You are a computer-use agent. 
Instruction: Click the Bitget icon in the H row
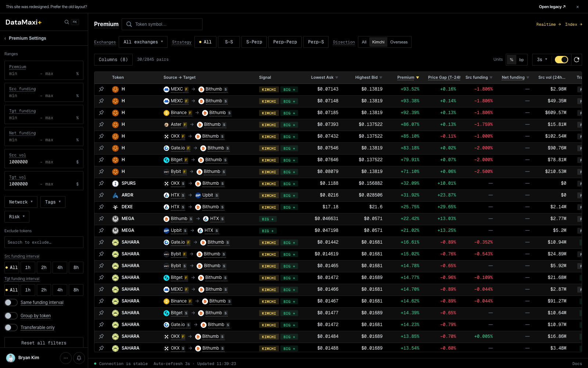point(166,160)
